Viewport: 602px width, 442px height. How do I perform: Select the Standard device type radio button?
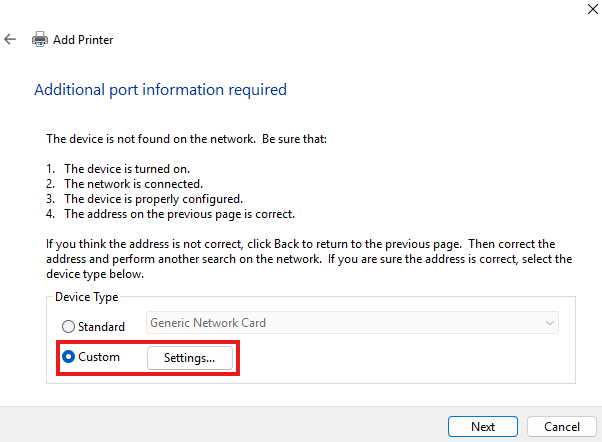pos(68,326)
